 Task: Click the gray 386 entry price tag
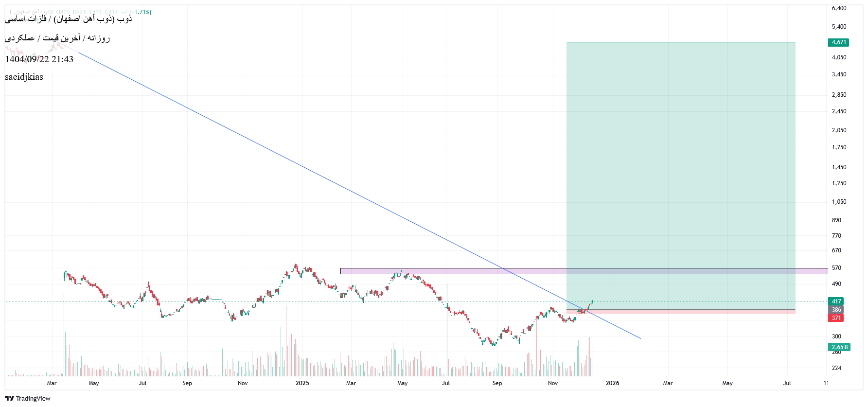point(836,310)
